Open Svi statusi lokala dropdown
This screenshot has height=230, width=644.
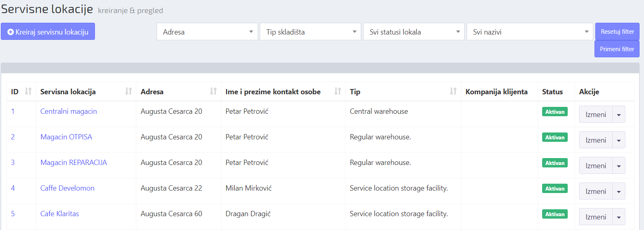point(414,32)
